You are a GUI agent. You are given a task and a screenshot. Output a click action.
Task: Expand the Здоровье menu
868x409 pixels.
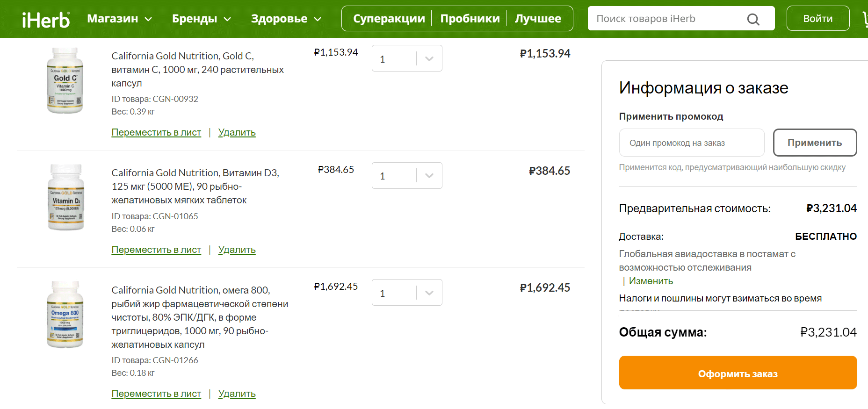pyautogui.click(x=286, y=19)
